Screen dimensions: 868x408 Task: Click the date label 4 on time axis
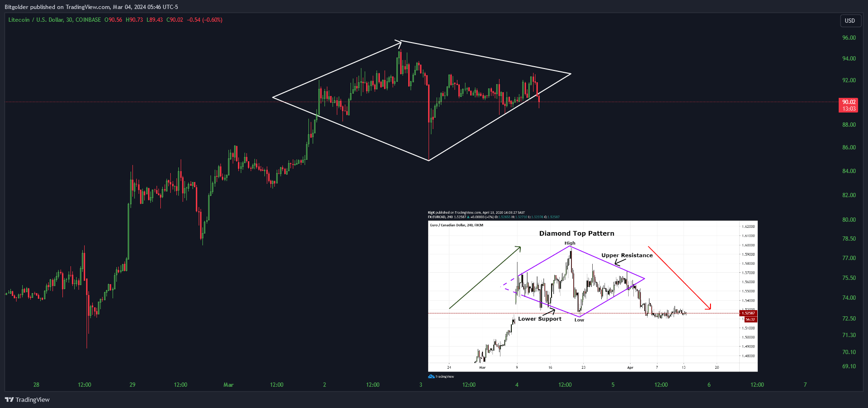tap(517, 385)
